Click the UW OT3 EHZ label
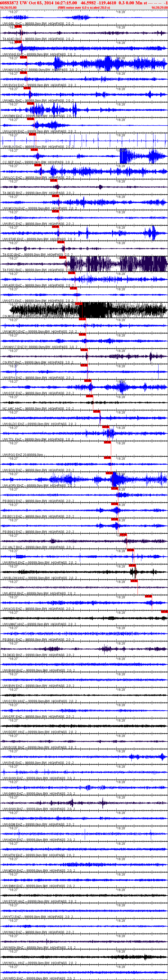This screenshot has height=980, width=168. tap(38, 301)
